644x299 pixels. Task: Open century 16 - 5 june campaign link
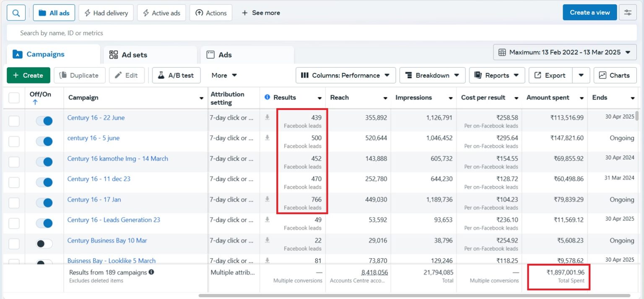93,138
